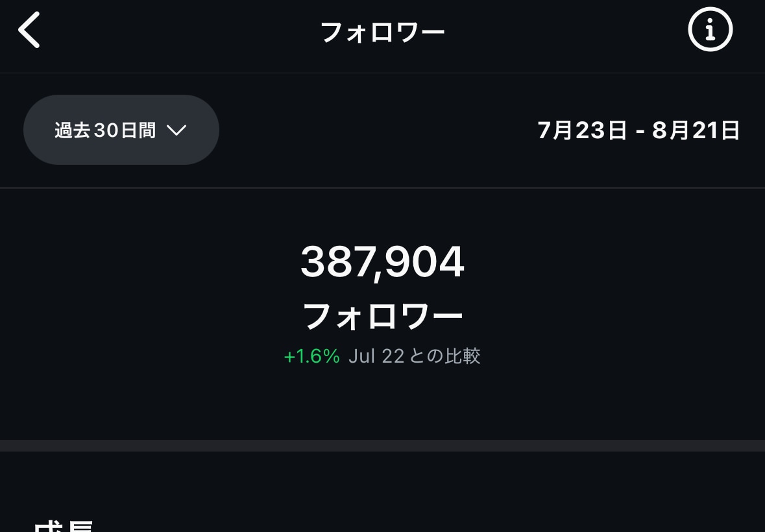The height and width of the screenshot is (532, 765).
Task: Open the 成長 section heading
Action: tap(64, 526)
